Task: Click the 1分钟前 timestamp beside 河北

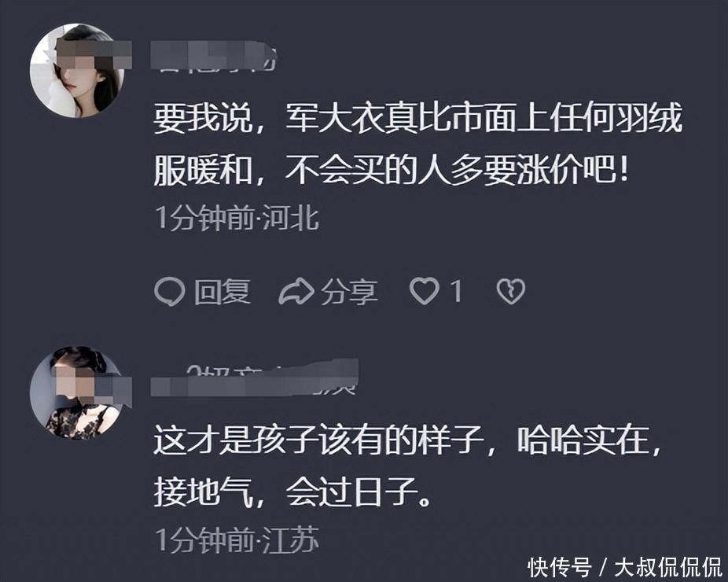Action: (204, 219)
